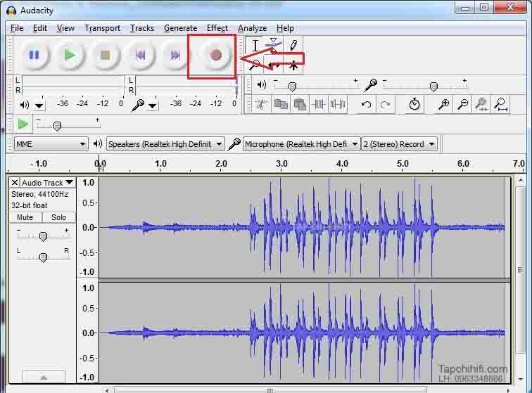Image resolution: width=532 pixels, height=393 pixels.
Task: Zoom out with the minus magnifier
Action: (x=463, y=104)
